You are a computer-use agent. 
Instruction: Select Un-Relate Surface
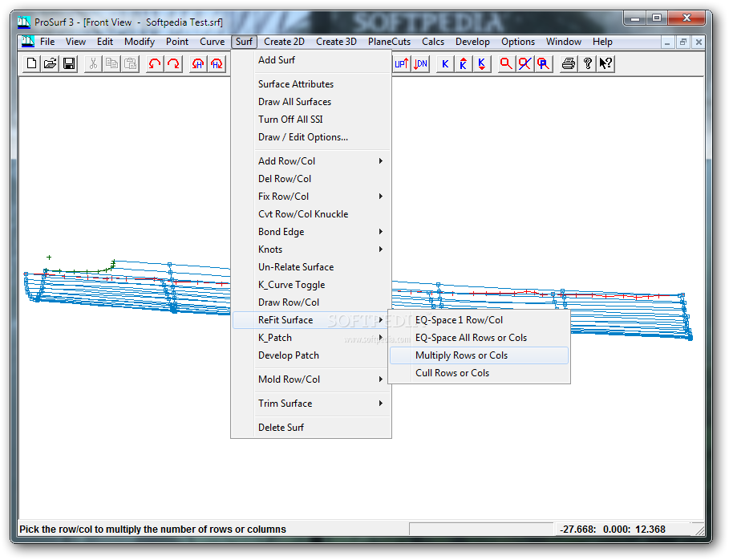[x=311, y=267]
